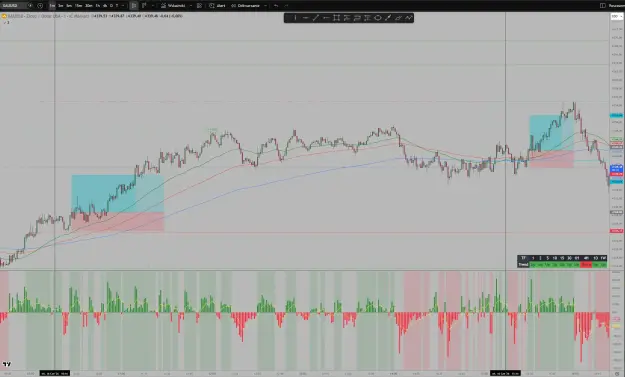Open the layout setup icon top right

pos(603,6)
